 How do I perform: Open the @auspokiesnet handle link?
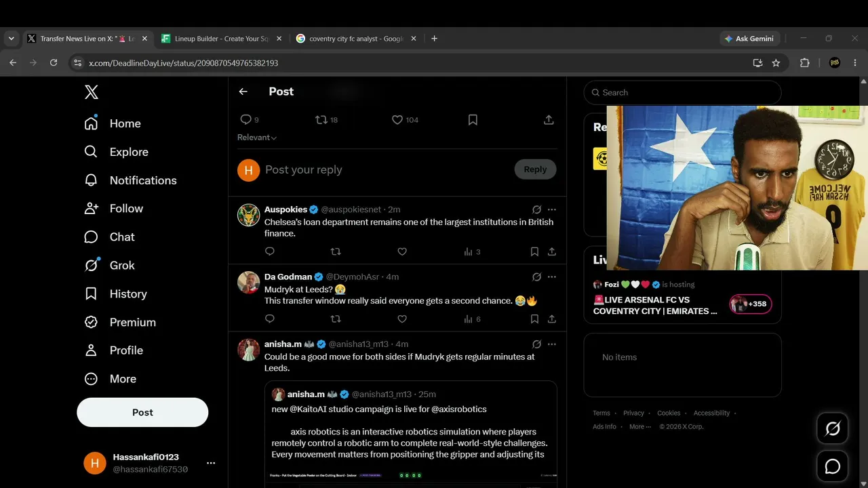click(351, 209)
